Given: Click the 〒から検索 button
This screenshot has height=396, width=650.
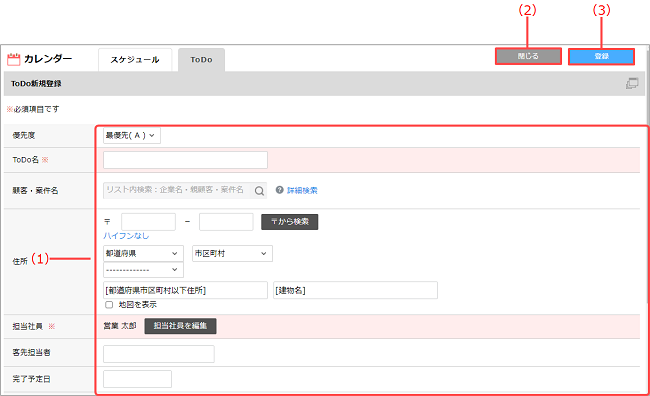Looking at the screenshot, I should (290, 222).
